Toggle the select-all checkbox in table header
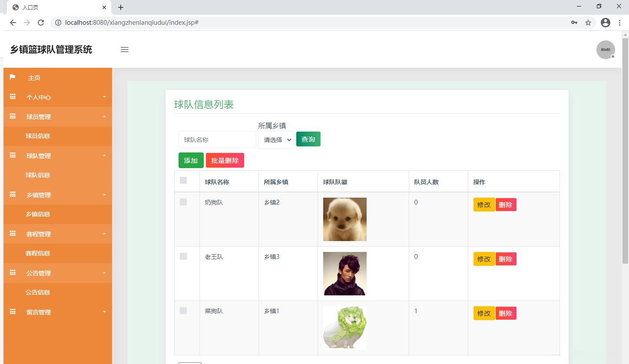This screenshot has width=629, height=364. coord(183,180)
